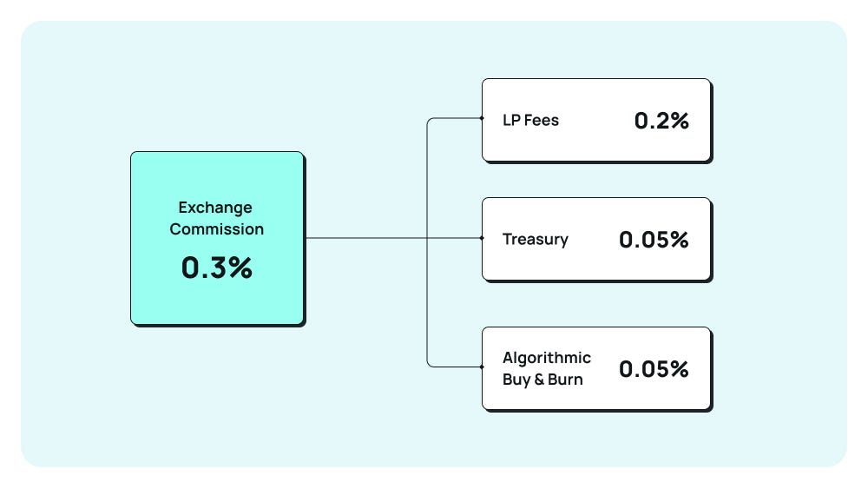Click the "LP Fees" label text
Screen dimensions: 868x489
click(530, 120)
